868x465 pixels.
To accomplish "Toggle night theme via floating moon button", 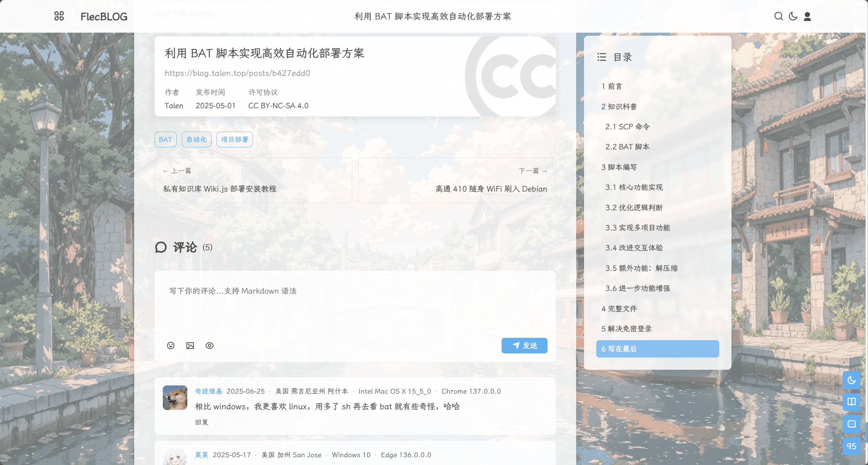I will click(x=852, y=380).
